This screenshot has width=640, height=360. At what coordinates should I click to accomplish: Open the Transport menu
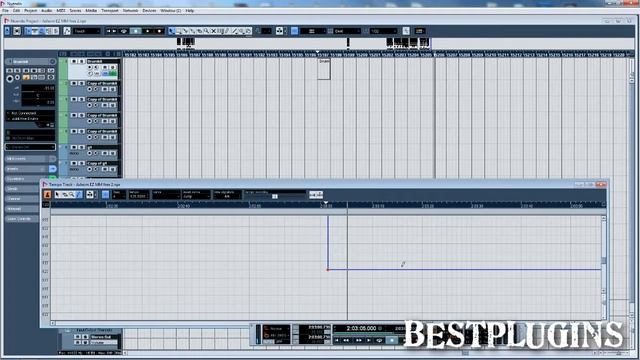[x=110, y=11]
